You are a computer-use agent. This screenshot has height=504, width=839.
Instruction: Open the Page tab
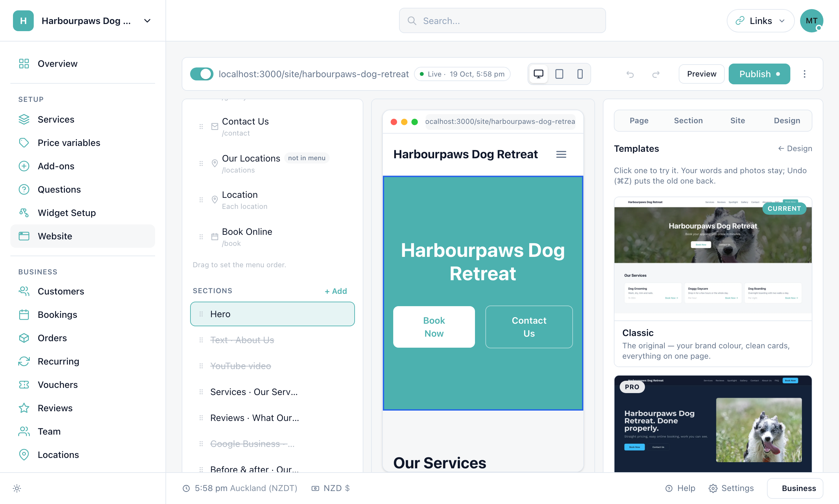pyautogui.click(x=639, y=121)
